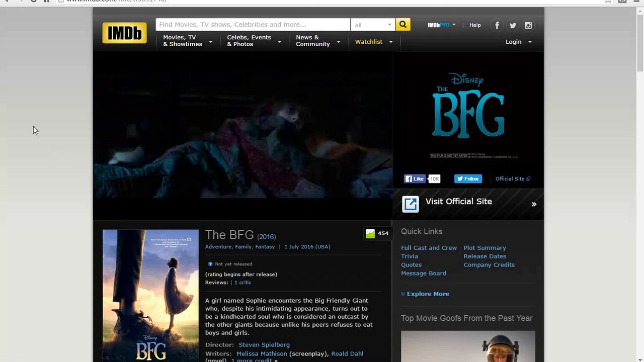
Task: Click the Official Site link
Action: pos(513,178)
